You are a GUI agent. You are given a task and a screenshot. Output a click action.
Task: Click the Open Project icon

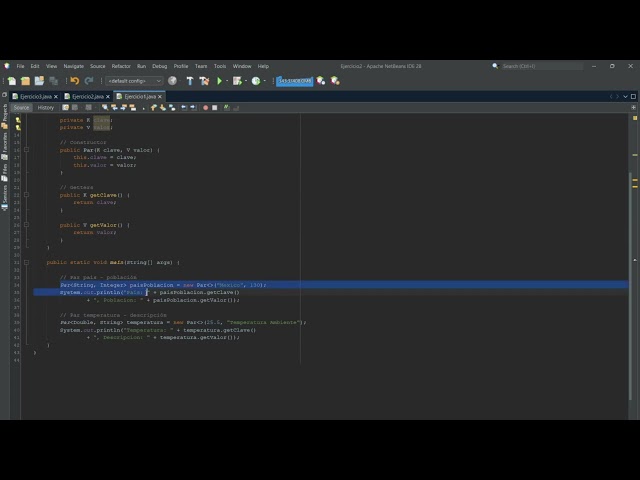pyautogui.click(x=39, y=81)
